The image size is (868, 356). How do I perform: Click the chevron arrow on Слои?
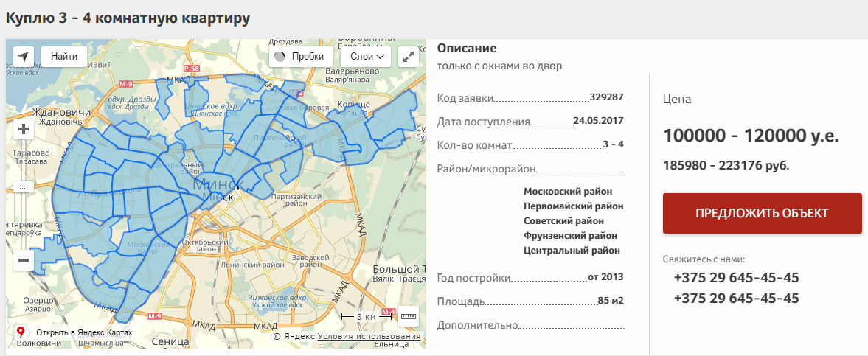[381, 57]
